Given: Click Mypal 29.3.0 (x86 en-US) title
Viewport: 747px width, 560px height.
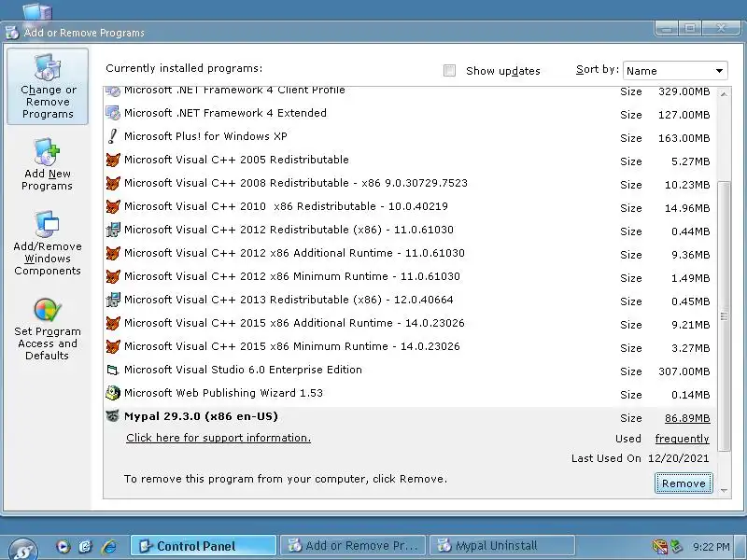Looking at the screenshot, I should [x=201, y=416].
